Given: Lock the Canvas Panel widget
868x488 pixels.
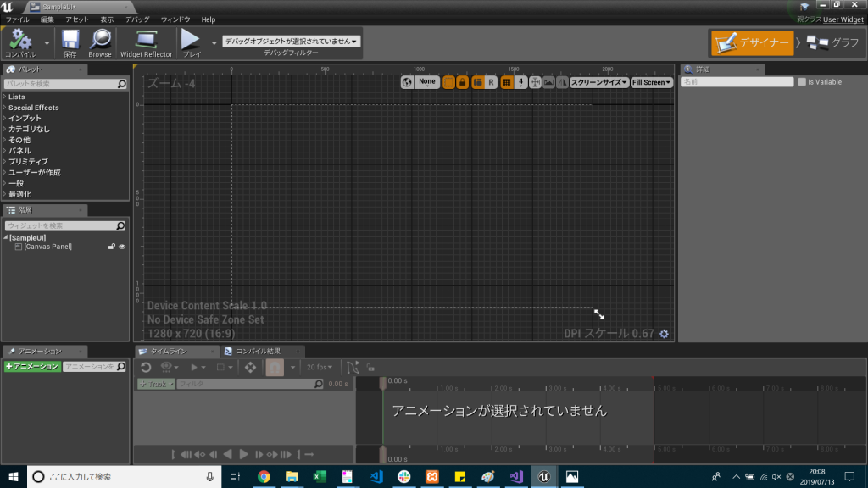Looking at the screenshot, I should (x=112, y=246).
